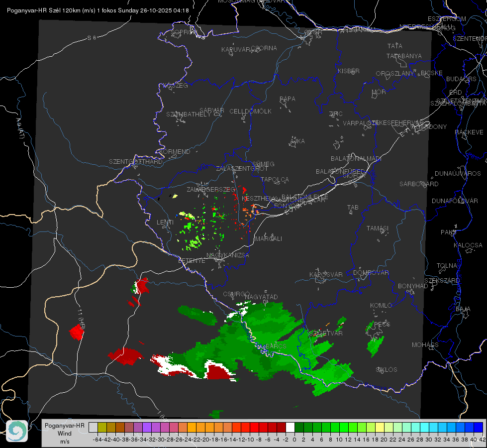Select the ZIRC town label
Image resolution: width=487 pixels, height=448 pixels.
pyautogui.click(x=336, y=114)
